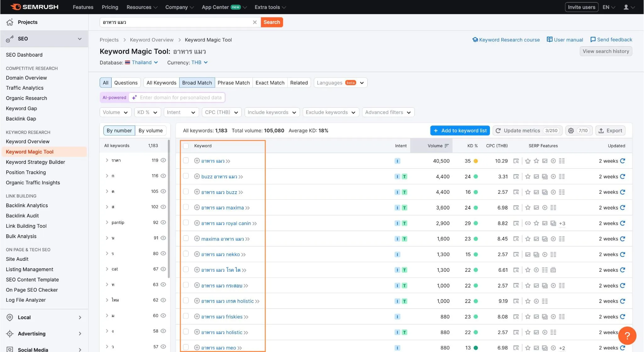The width and height of the screenshot is (644, 352).
Task: Click Add to keyword list button
Action: 460,131
